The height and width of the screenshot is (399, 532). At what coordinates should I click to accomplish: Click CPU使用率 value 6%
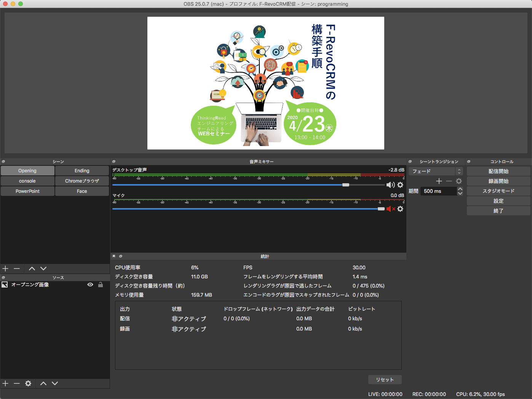(195, 268)
